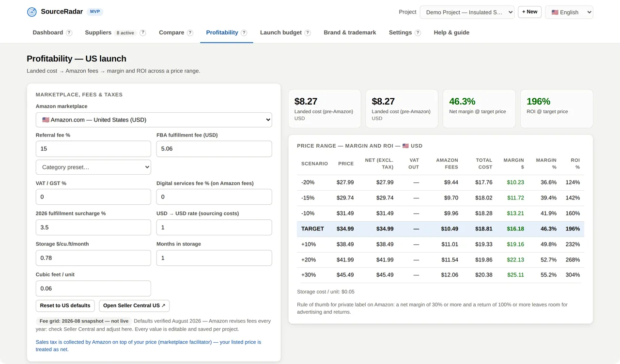Click the $25.11 margin value
This screenshot has width=620, height=364.
(515, 275)
